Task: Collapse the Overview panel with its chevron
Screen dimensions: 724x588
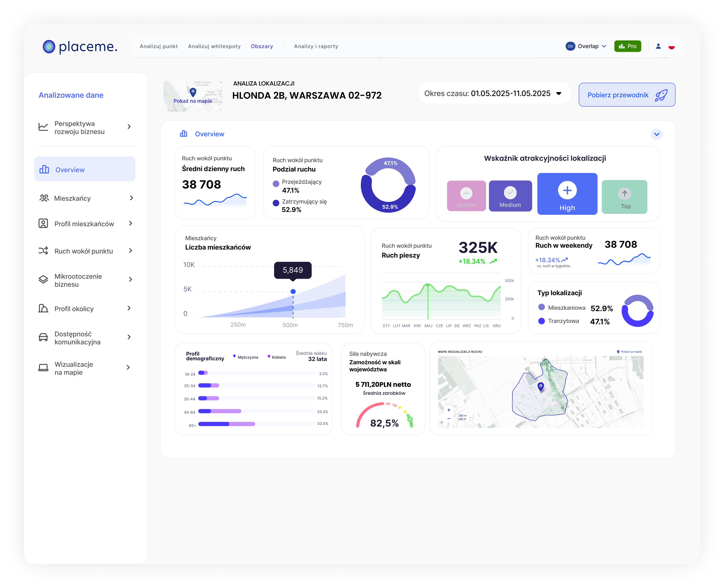Action: (657, 134)
